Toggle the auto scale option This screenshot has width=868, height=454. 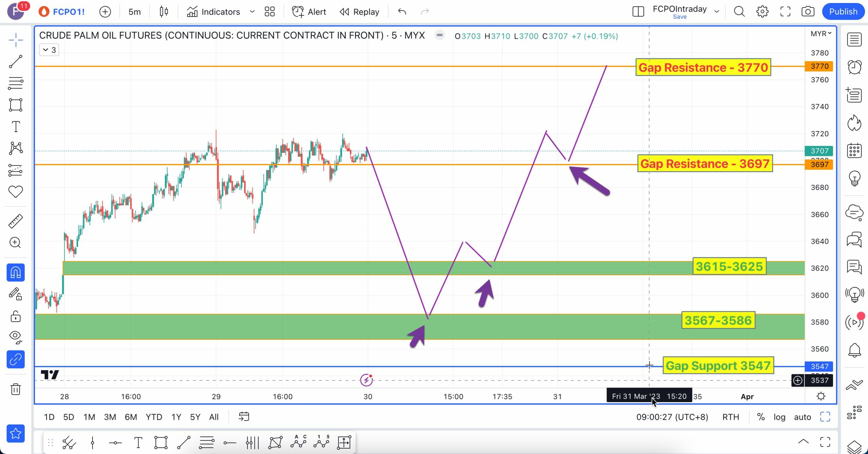click(x=802, y=417)
